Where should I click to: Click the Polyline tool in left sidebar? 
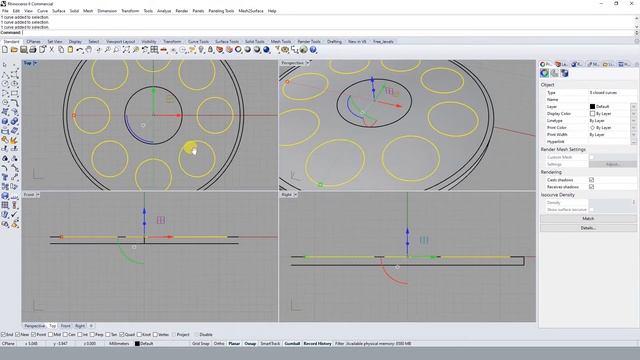point(5,74)
